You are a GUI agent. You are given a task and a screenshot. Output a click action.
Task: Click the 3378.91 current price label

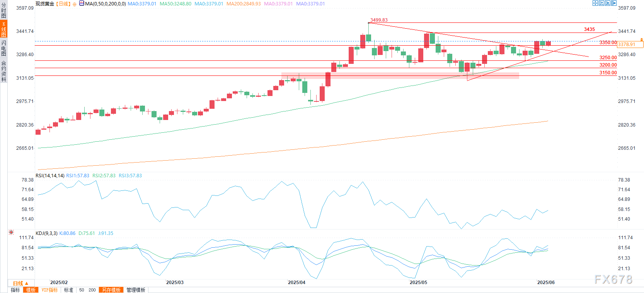(x=630, y=45)
